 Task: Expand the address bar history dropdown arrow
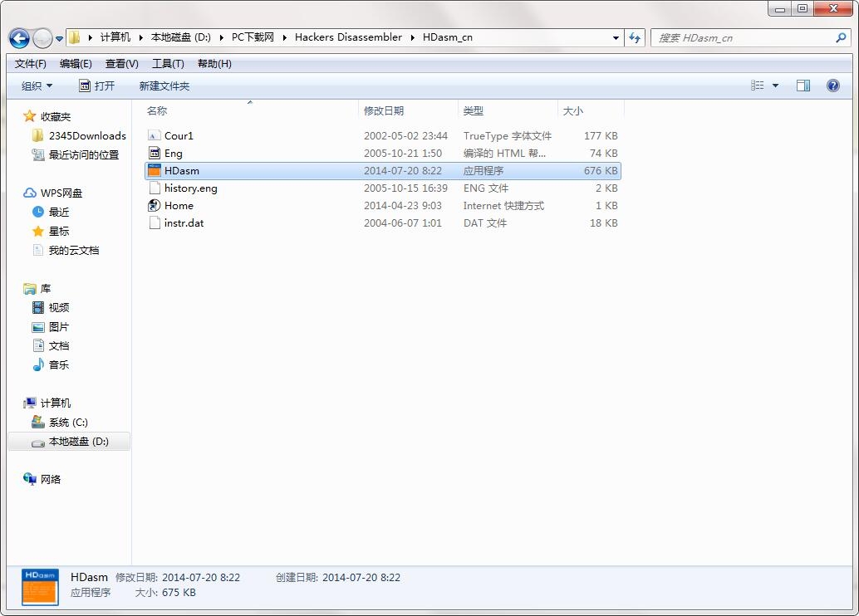click(616, 38)
